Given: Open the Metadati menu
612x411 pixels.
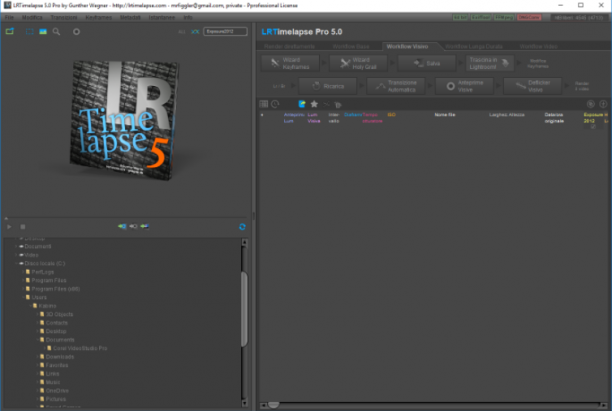Looking at the screenshot, I should [x=130, y=18].
